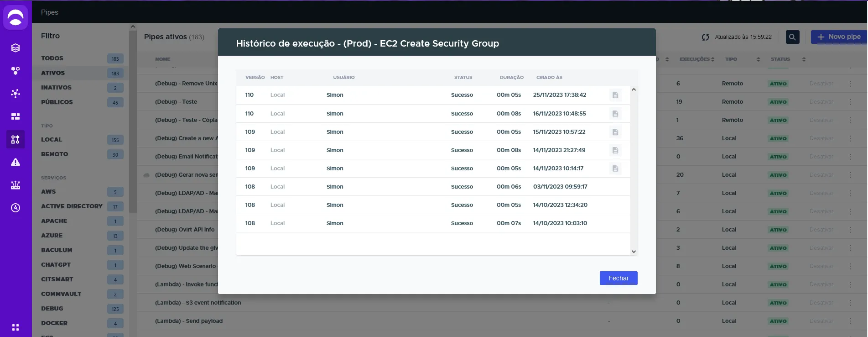Viewport: 868px width, 337px height.
Task: Select the (Lambda) - S3 event notification pipe
Action: click(x=198, y=303)
